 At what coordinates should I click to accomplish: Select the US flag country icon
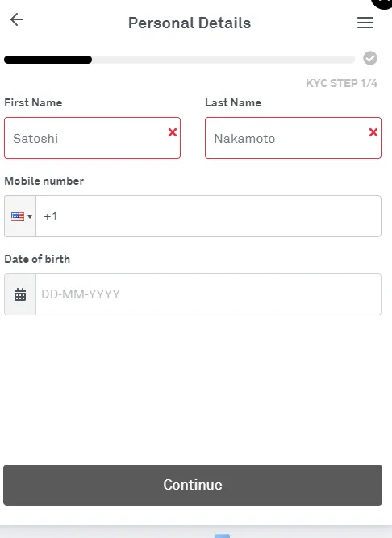pyautogui.click(x=18, y=216)
